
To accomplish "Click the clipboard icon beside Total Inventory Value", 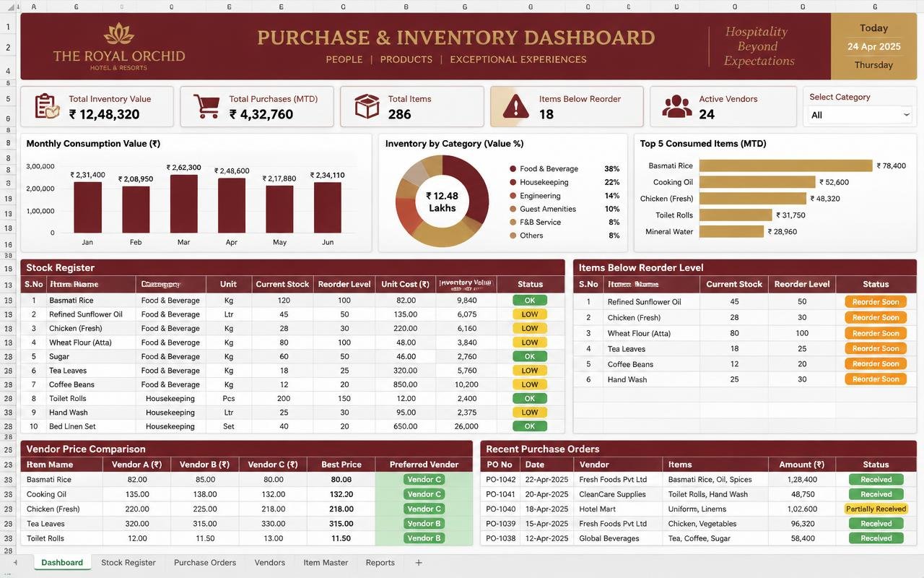I will (x=48, y=106).
